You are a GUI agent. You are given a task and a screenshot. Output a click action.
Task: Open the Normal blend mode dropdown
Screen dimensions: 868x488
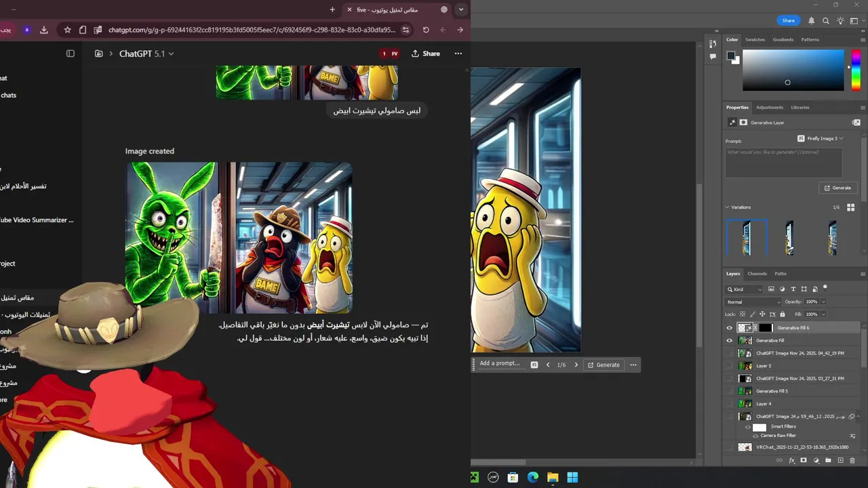(x=753, y=302)
